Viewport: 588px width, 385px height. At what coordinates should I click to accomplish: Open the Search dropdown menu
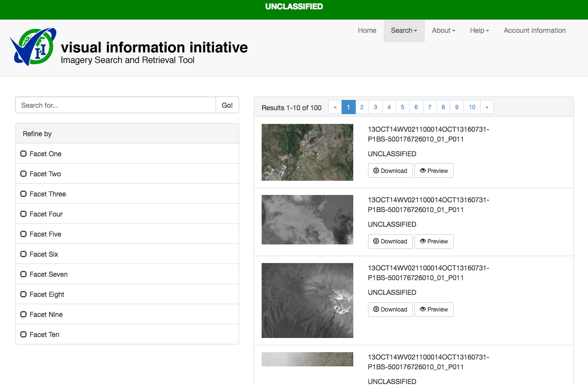pos(404,30)
